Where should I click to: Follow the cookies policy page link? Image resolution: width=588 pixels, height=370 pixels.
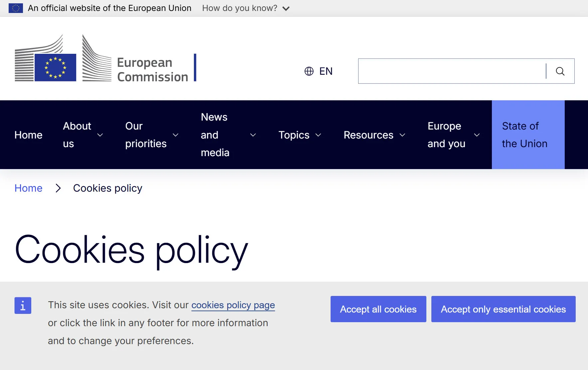coord(233,305)
